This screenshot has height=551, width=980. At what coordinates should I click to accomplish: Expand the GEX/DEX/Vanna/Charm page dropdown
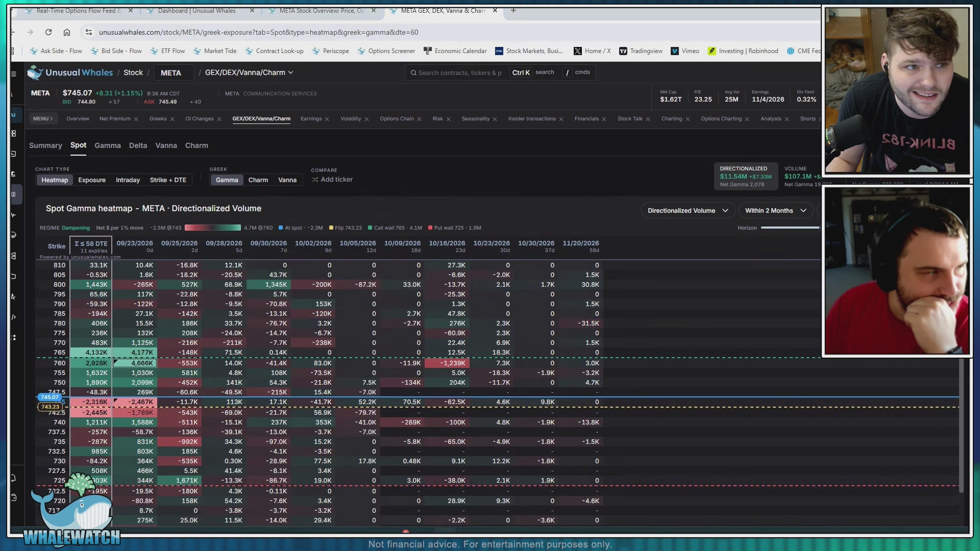click(x=249, y=72)
